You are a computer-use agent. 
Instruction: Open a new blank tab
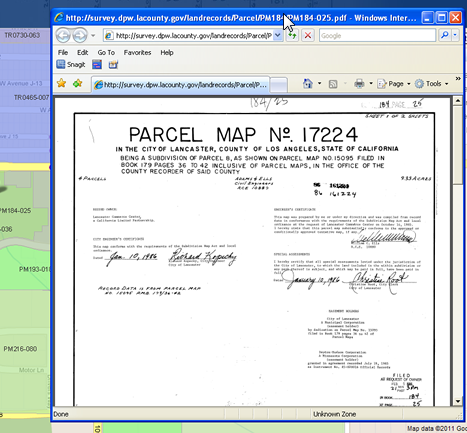click(x=278, y=85)
